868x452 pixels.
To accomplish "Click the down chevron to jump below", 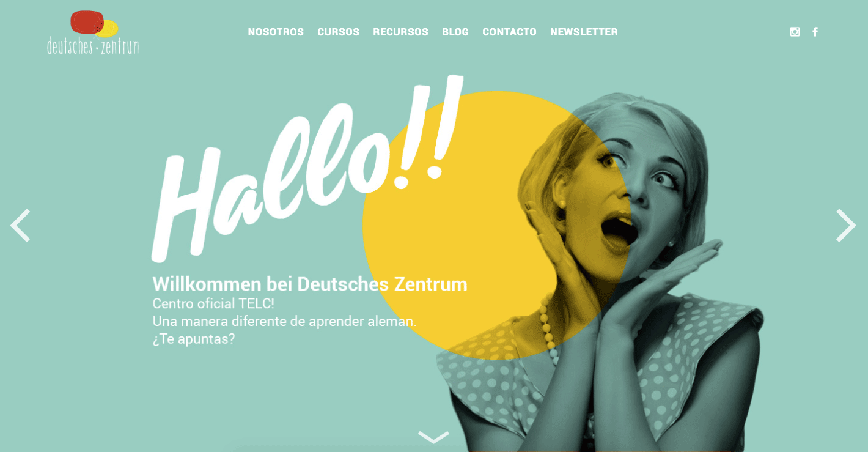I will (433, 437).
